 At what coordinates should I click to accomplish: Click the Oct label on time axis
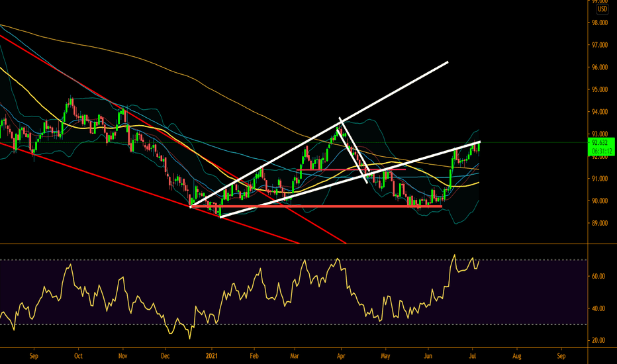point(78,356)
